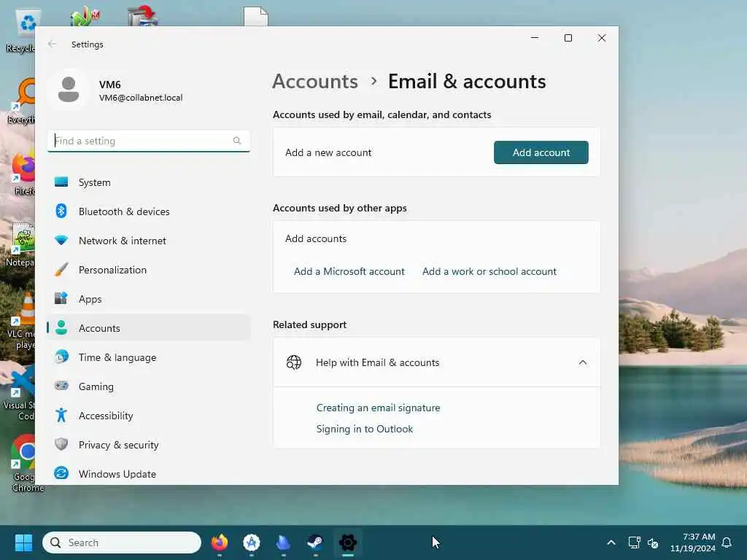Click the Accessibility figure icon
The height and width of the screenshot is (560, 747).
61,415
